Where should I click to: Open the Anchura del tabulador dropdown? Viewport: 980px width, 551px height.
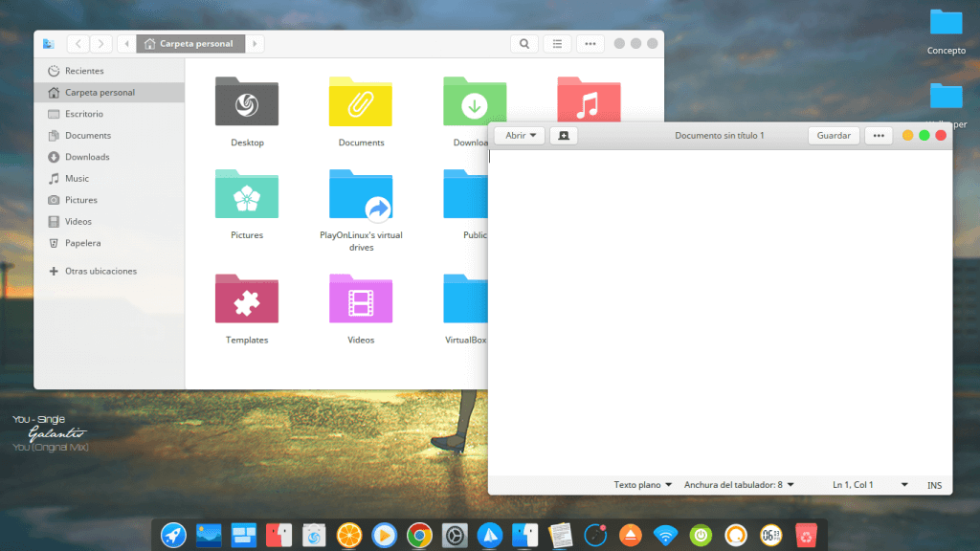739,485
